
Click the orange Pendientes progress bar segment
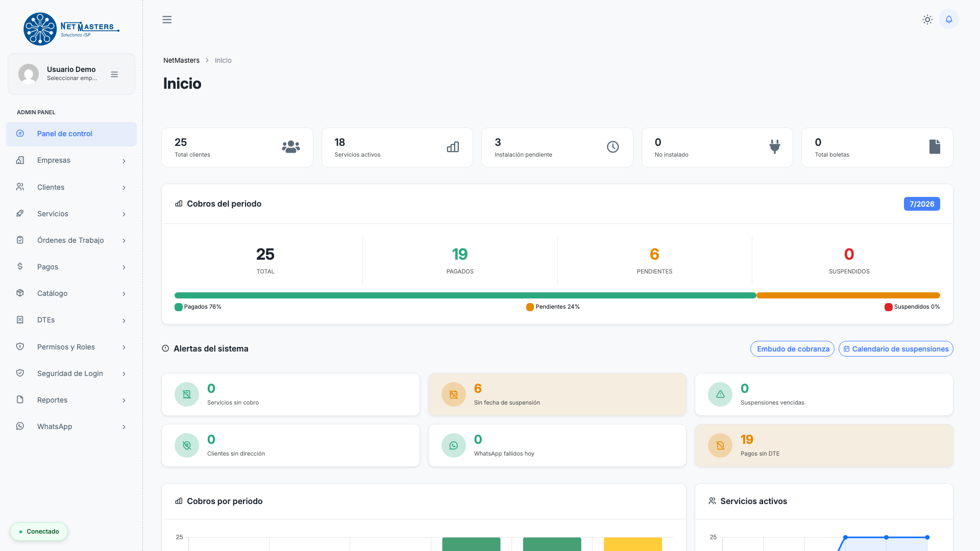pos(848,295)
